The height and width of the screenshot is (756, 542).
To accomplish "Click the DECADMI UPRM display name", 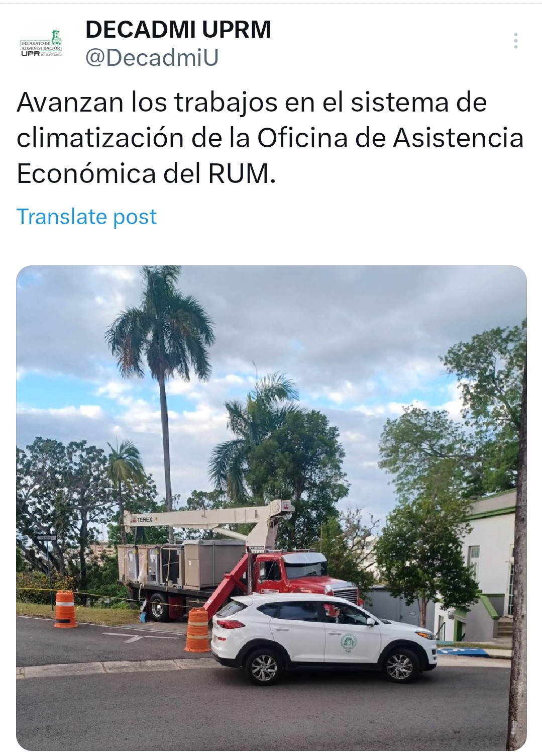I will (178, 30).
